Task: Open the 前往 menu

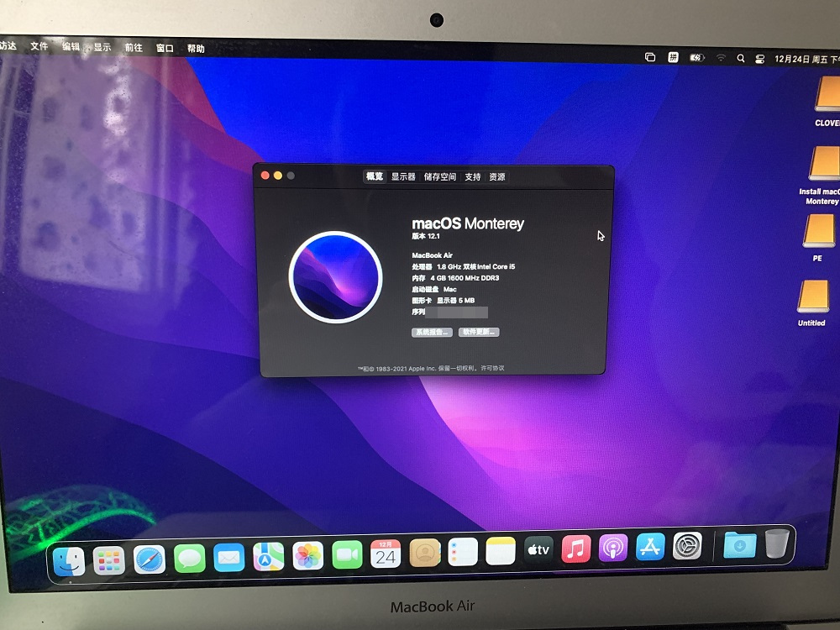Action: click(134, 48)
